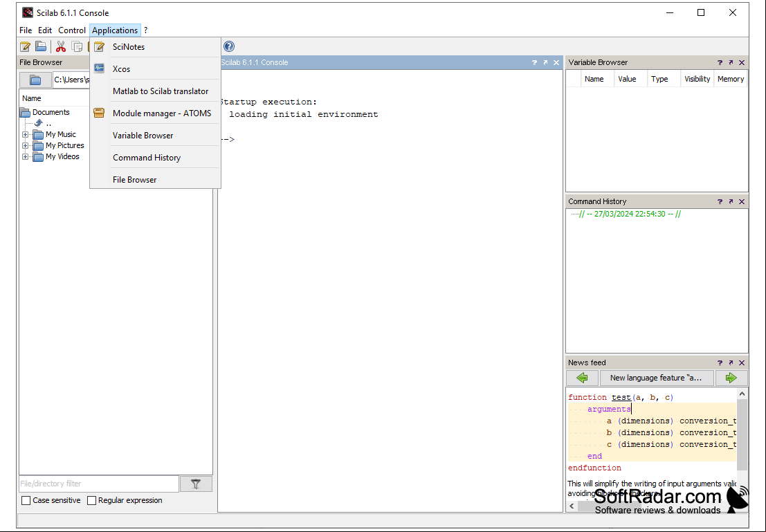Close the Variable Browser pane

742,62
